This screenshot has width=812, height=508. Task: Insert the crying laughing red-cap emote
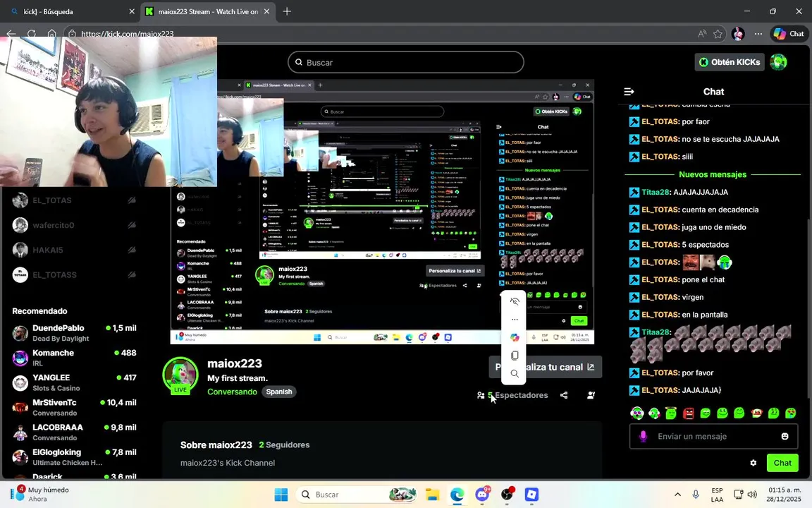[756, 413]
